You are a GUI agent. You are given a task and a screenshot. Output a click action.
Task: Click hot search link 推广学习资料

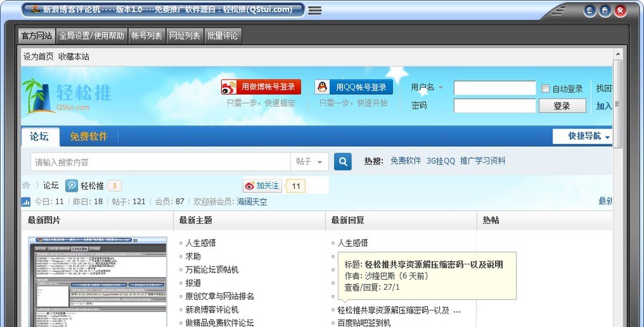[x=482, y=160]
